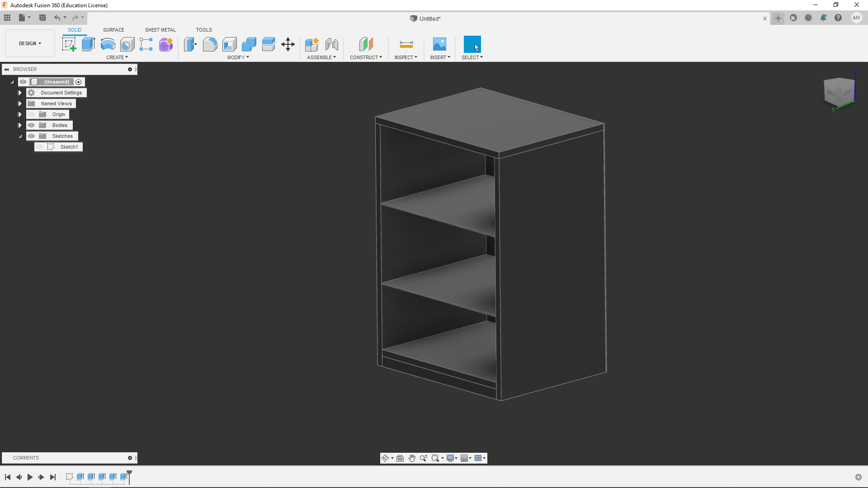The width and height of the screenshot is (868, 488).
Task: Open the Measure inspect tool
Action: pos(406,44)
